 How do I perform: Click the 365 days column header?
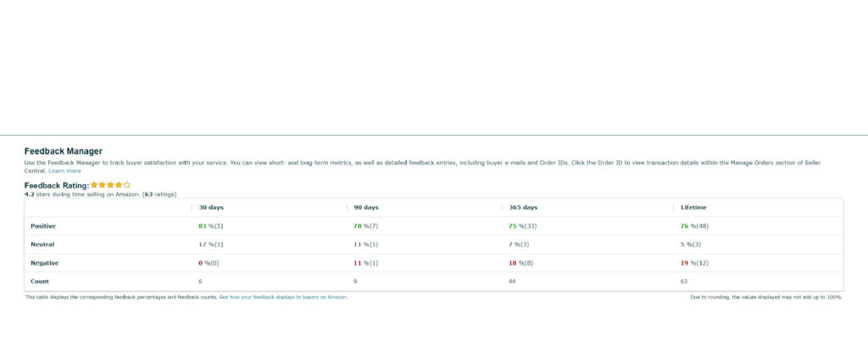click(523, 207)
